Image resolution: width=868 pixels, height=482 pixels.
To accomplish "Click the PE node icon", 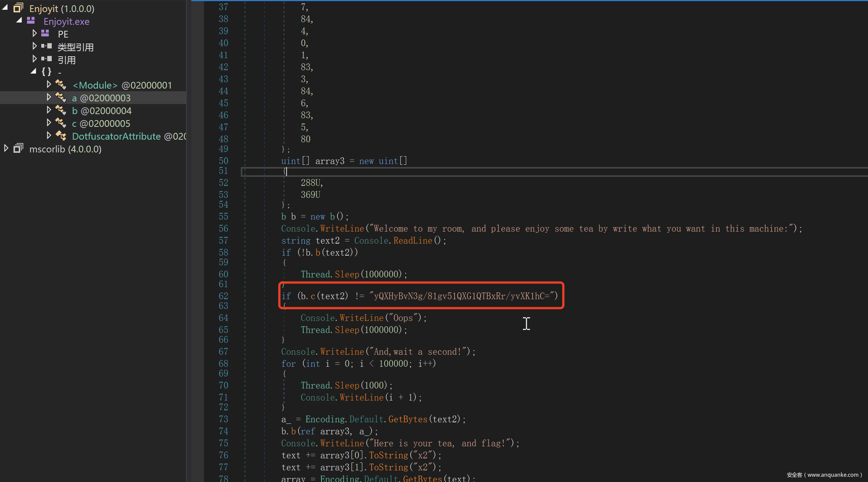I will click(x=45, y=33).
